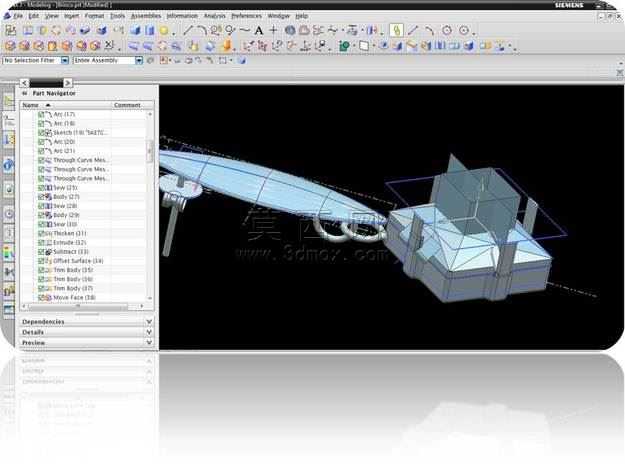
Task: Click the X-mark icon after orange view cubes
Action: tap(109, 45)
